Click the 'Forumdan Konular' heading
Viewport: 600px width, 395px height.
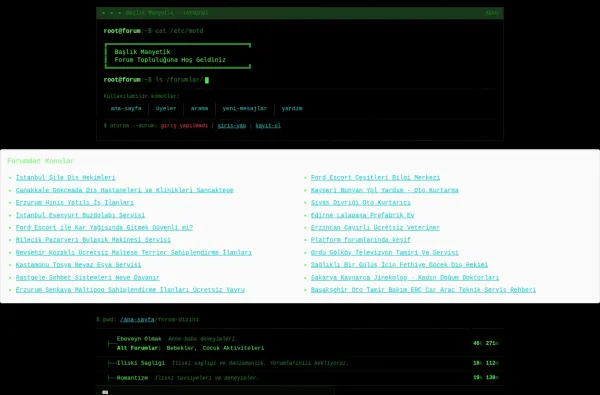(x=41, y=161)
